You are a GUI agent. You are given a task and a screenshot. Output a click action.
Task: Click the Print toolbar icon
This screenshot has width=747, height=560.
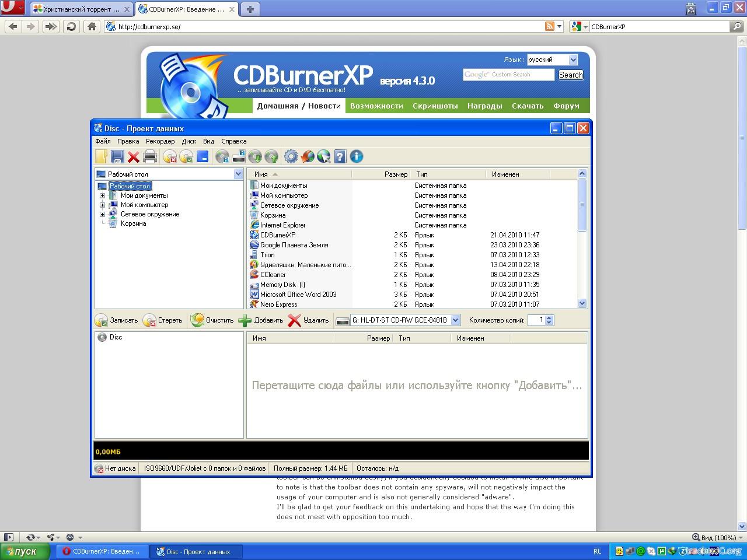pos(150,156)
